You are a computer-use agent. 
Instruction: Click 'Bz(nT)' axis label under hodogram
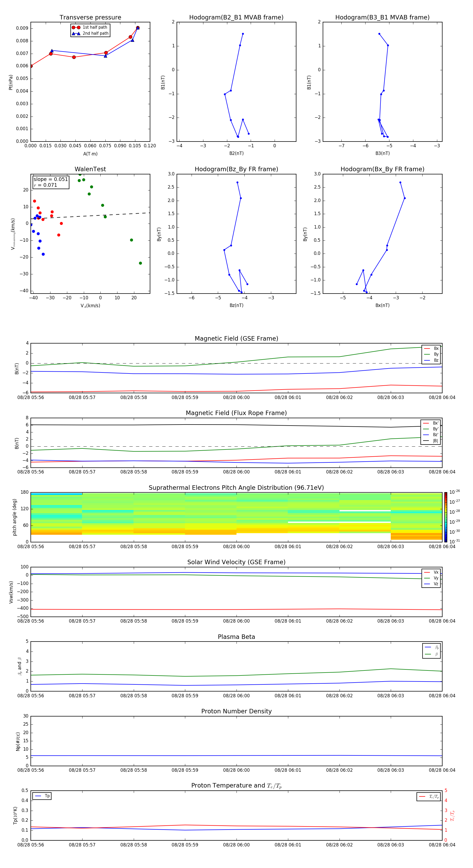[236, 305]
